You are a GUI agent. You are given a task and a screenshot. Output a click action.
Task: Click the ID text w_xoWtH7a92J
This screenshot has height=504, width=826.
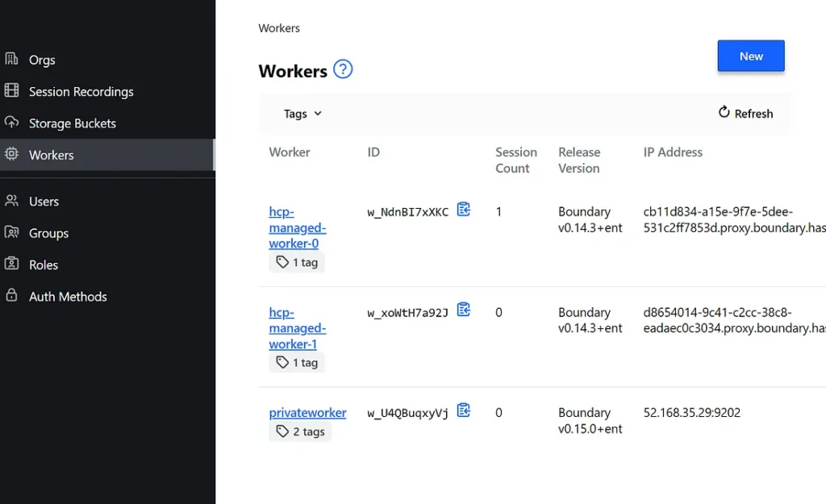(x=407, y=313)
